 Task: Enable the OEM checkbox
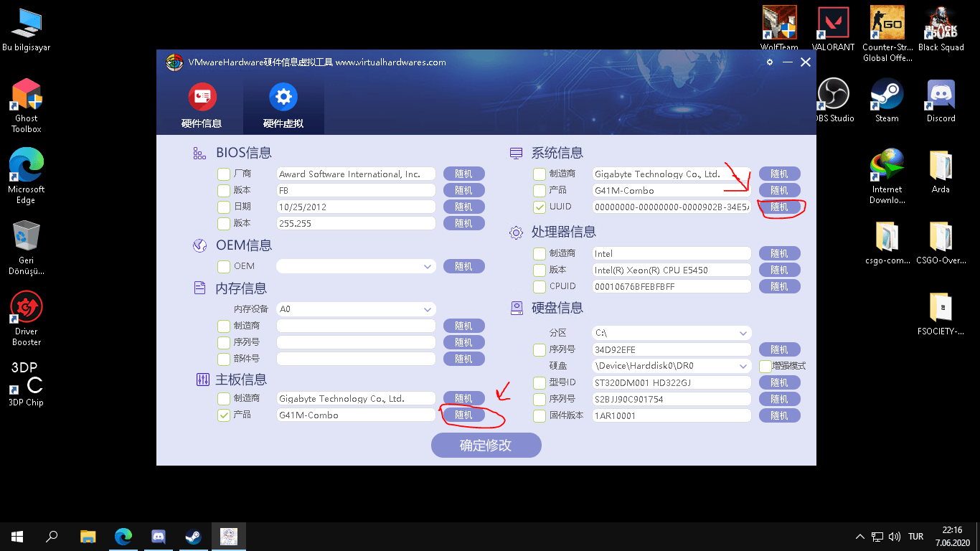[224, 267]
